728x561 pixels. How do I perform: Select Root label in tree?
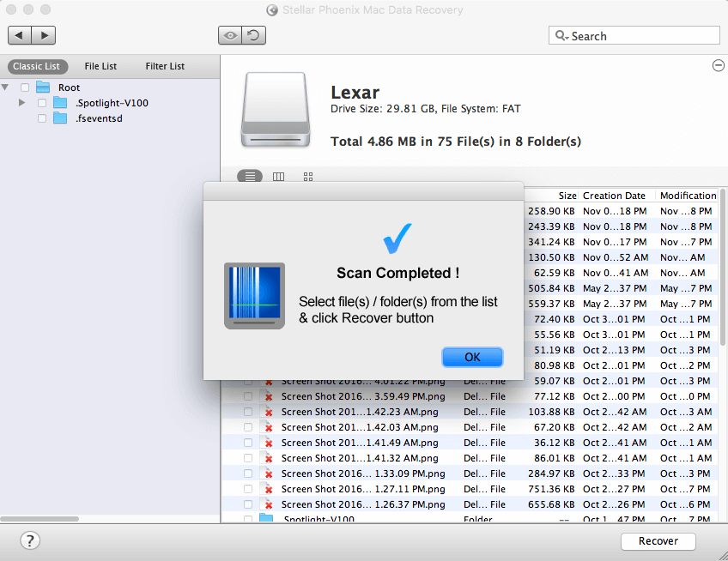[69, 87]
